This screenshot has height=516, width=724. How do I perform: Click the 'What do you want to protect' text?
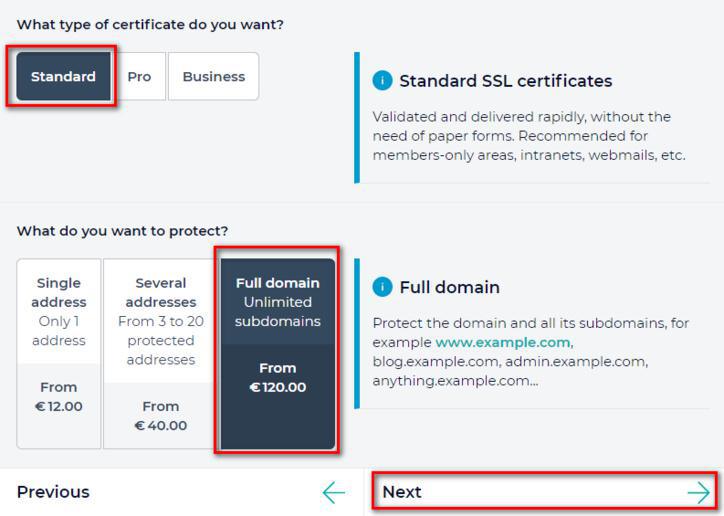click(x=122, y=231)
